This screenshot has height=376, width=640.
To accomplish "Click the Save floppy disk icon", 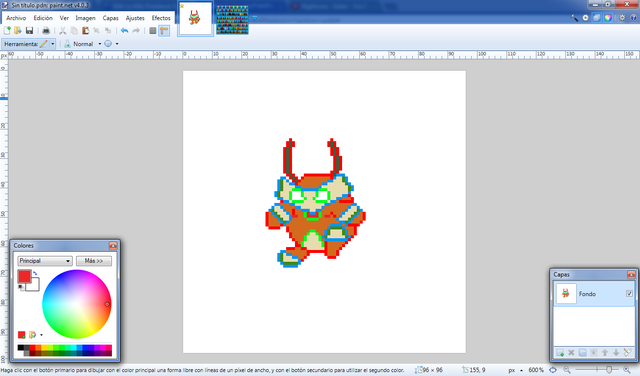I will [29, 31].
